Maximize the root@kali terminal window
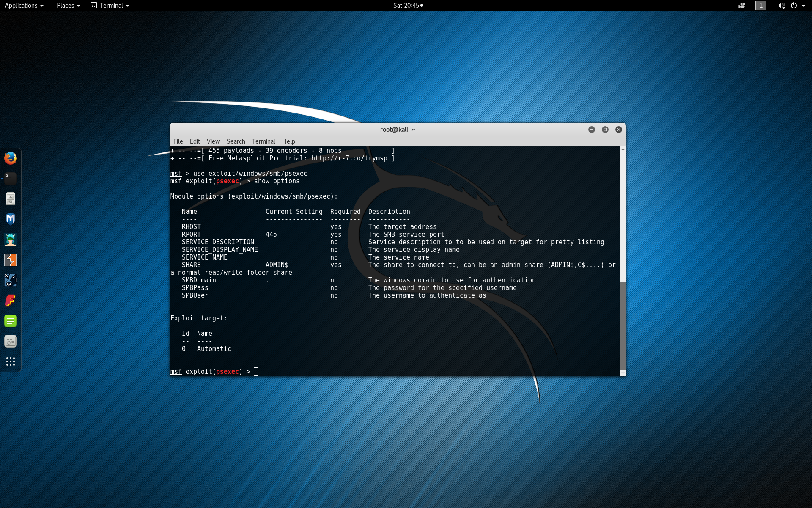The height and width of the screenshot is (508, 812). coord(605,130)
